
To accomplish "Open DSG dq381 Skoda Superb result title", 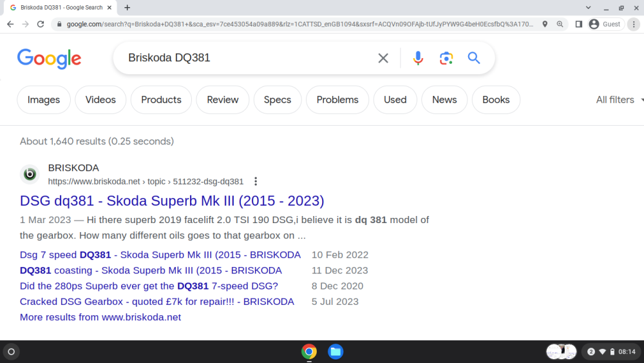I will pos(172,201).
